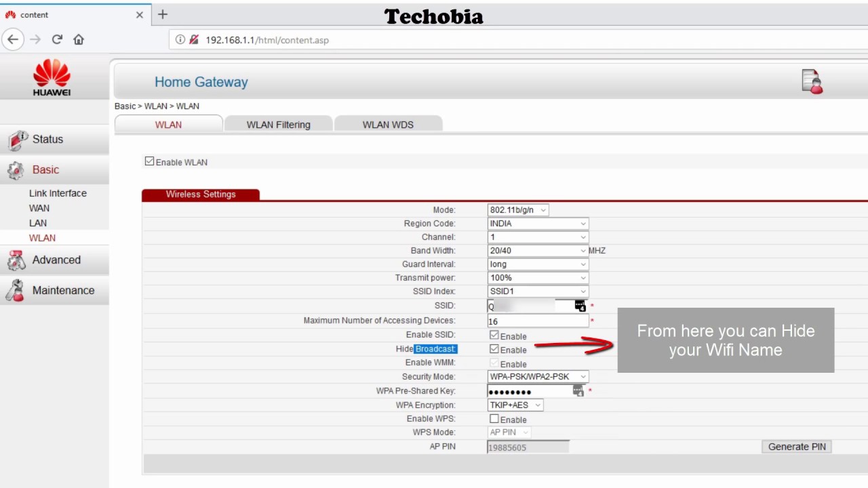Click the key icon in WPA Pre-Shared Key field

(578, 391)
